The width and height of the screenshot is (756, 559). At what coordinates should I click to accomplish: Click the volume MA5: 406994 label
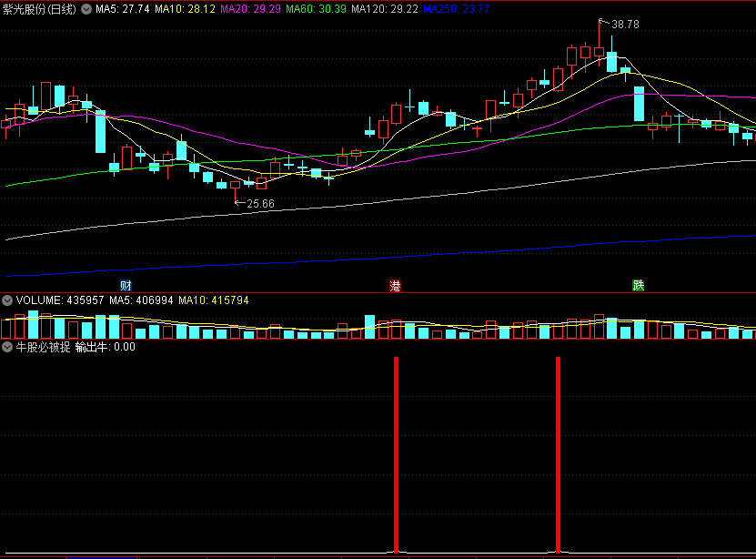(x=141, y=300)
